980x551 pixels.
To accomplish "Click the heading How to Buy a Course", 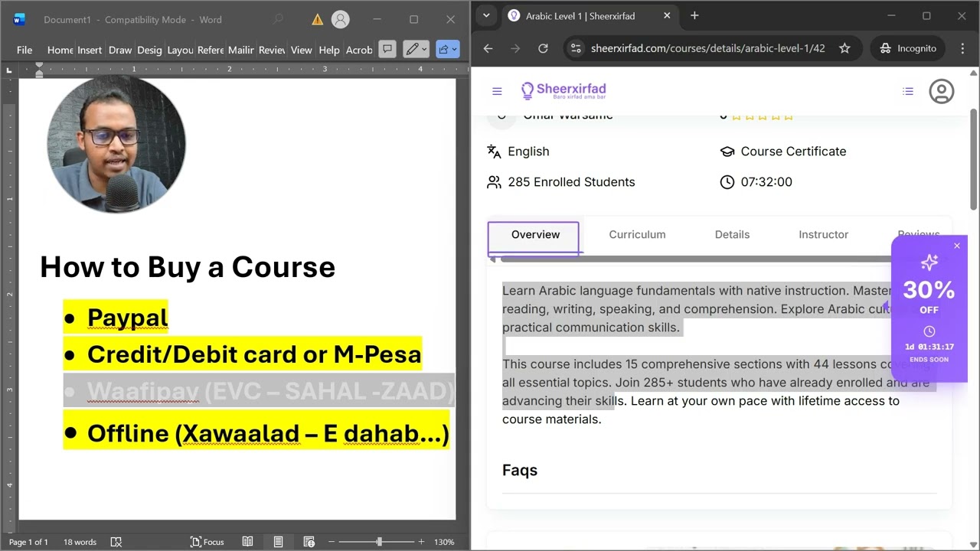I will tap(188, 267).
